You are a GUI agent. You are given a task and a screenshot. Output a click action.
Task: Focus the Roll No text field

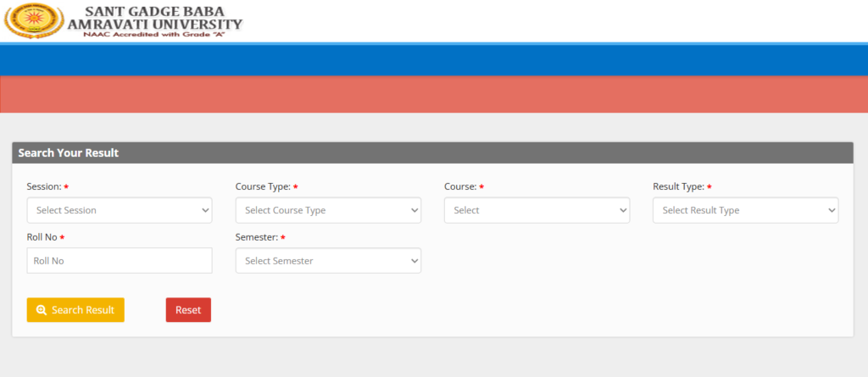point(120,261)
